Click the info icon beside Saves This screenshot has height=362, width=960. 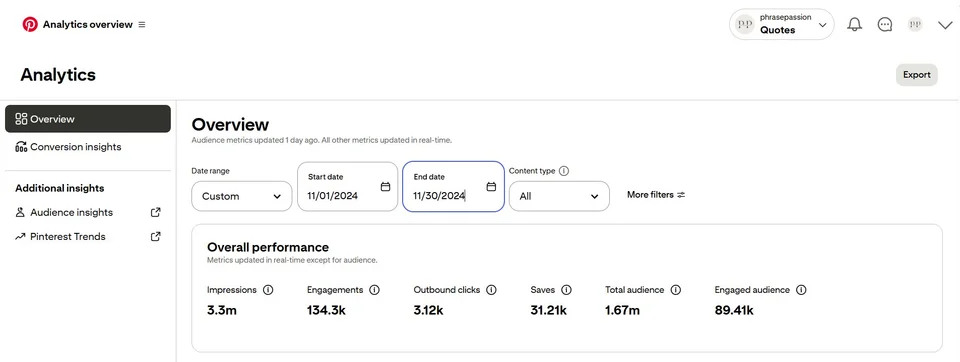coord(566,290)
